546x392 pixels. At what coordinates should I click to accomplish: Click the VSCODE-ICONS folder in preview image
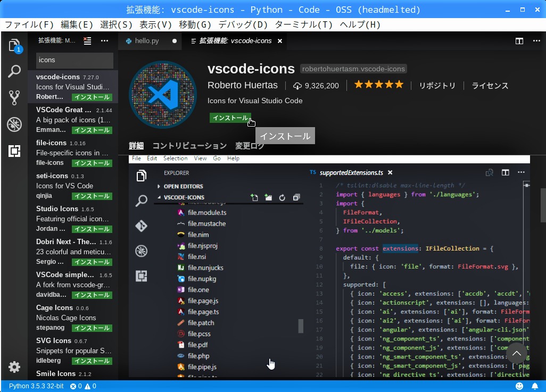pyautogui.click(x=184, y=197)
